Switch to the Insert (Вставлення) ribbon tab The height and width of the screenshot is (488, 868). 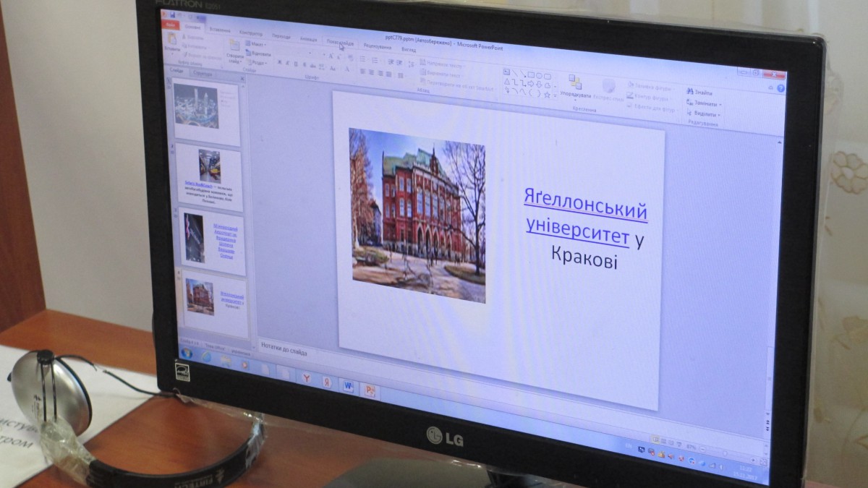point(220,30)
